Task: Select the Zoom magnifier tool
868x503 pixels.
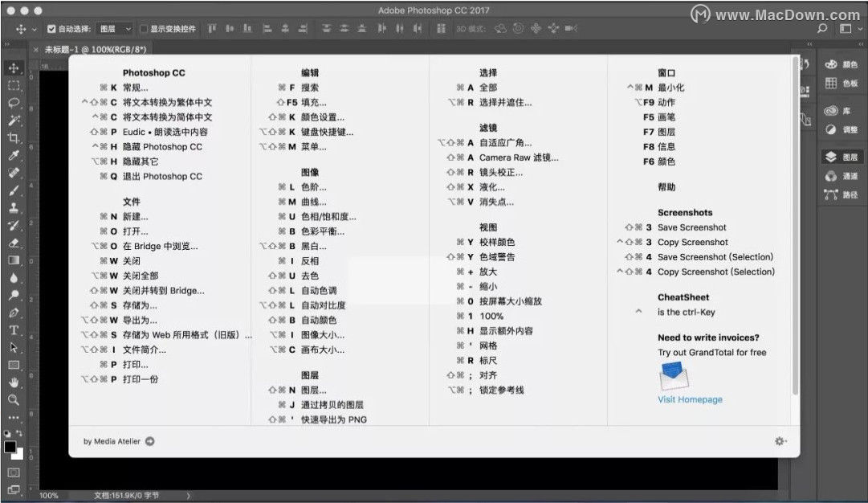Action: [14, 400]
